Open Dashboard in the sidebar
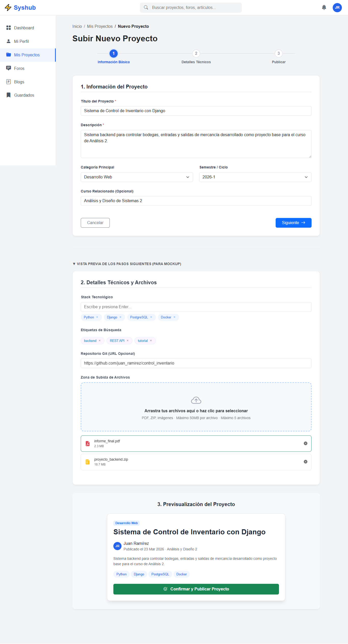This screenshot has height=644, width=348. click(x=28, y=28)
